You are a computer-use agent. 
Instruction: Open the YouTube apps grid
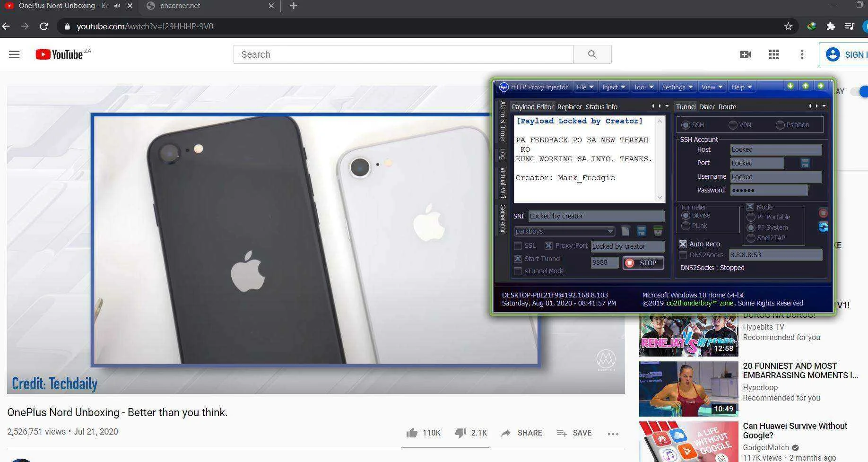pyautogui.click(x=774, y=54)
